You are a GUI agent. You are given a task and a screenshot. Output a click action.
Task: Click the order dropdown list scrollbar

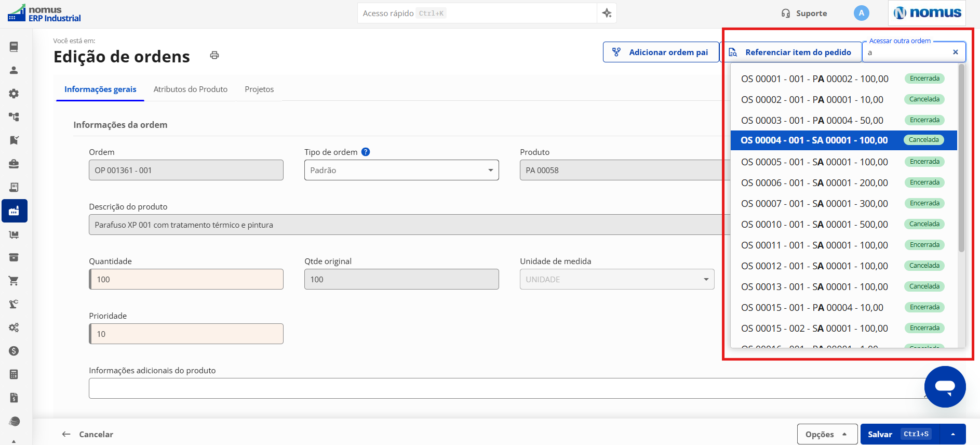click(x=961, y=159)
